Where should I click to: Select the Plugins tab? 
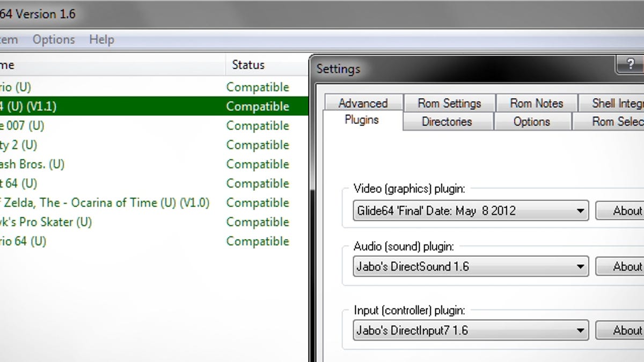coord(362,120)
